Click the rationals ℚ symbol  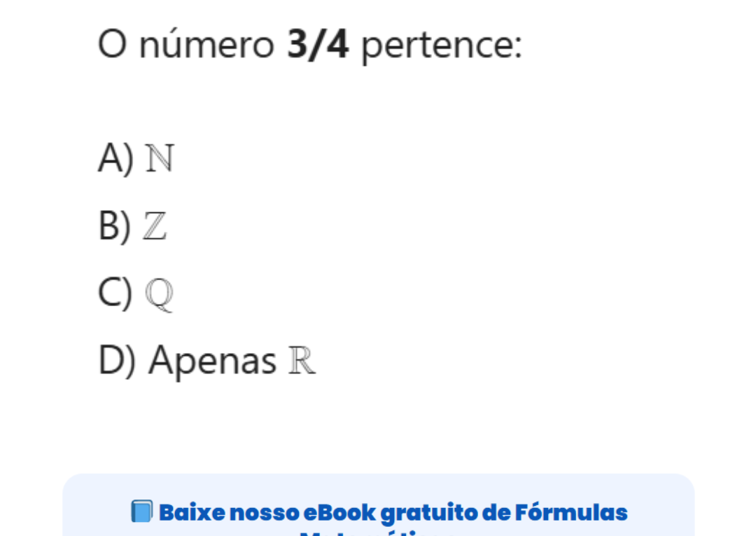pyautogui.click(x=159, y=294)
